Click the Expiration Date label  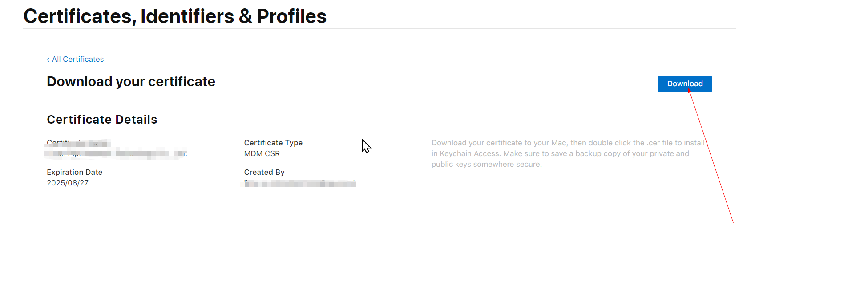click(x=74, y=172)
